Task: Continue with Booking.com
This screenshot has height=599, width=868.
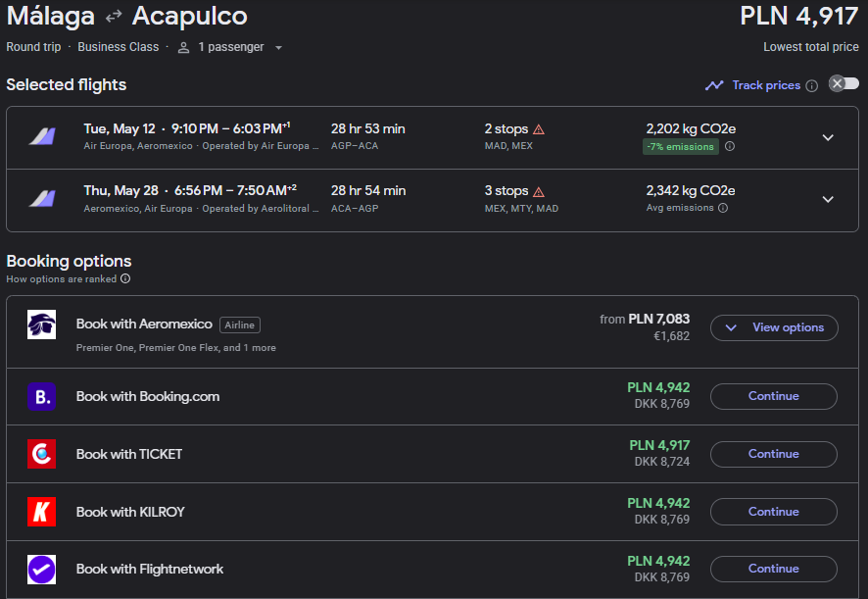Action: tap(774, 396)
